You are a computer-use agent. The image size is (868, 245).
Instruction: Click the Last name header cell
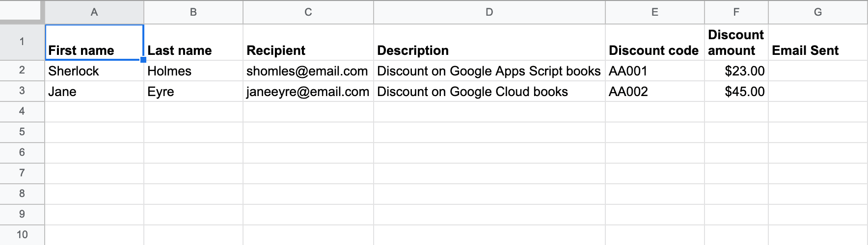193,42
